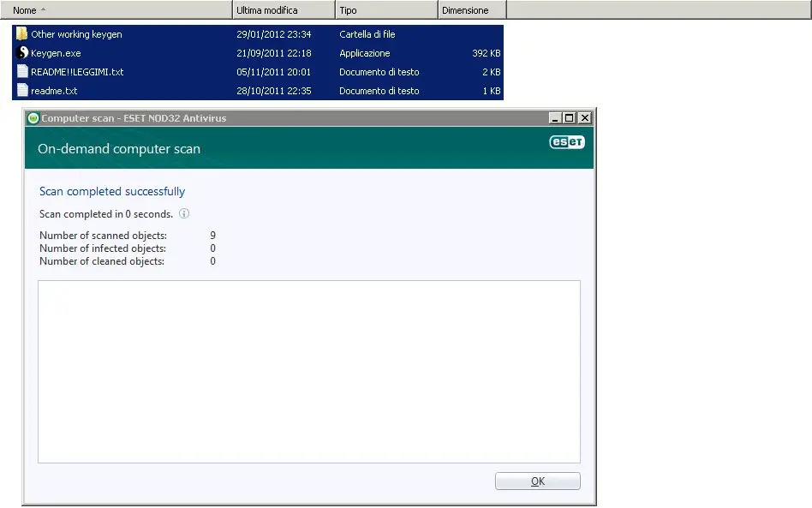Viewport: 812px width, 508px height.
Task: Click the folder icon of Other working keygen
Action: click(21, 33)
